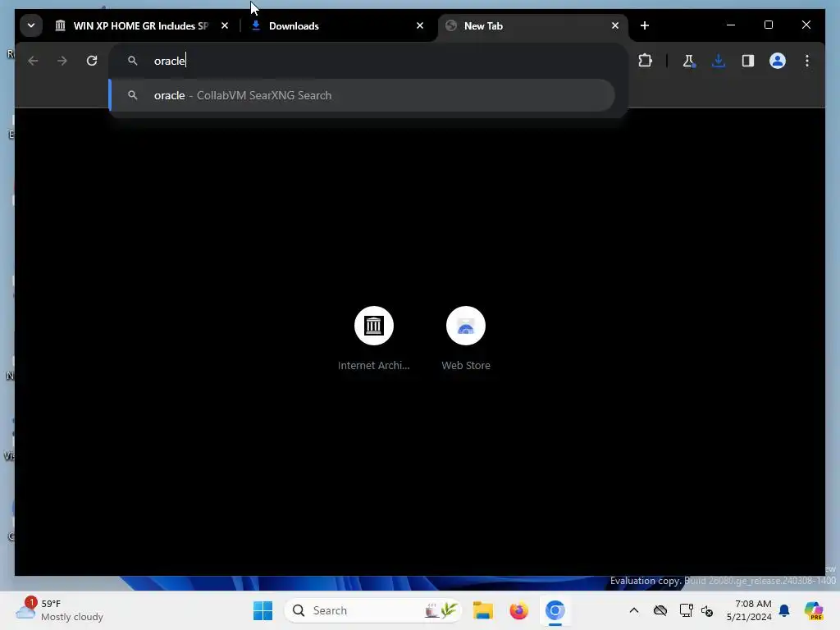Open a new browser tab with plus button
Viewport: 840px width, 630px height.
(x=645, y=25)
